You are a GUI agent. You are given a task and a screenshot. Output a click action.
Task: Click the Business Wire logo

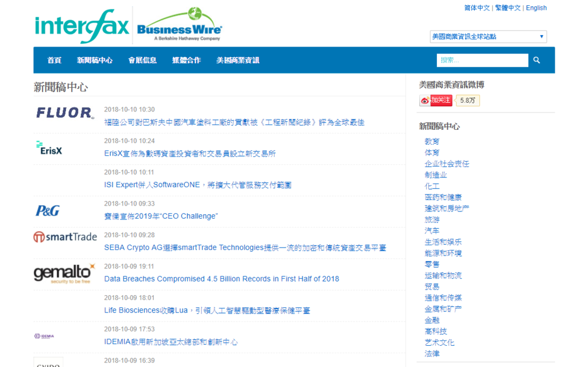coord(179,24)
